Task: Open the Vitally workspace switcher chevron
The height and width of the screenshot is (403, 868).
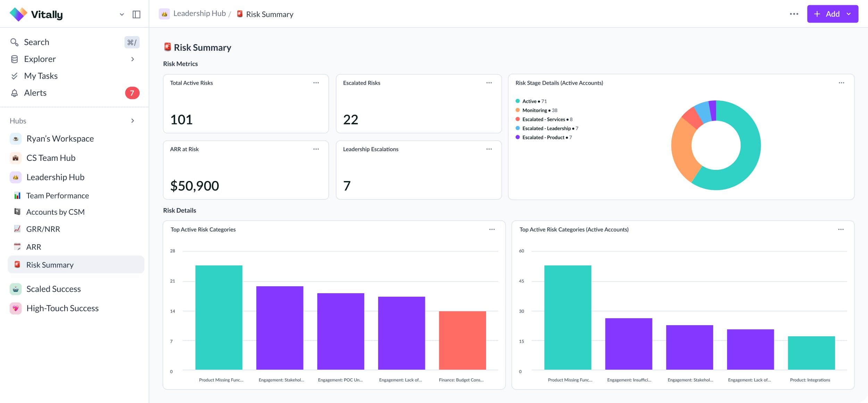Action: (122, 14)
